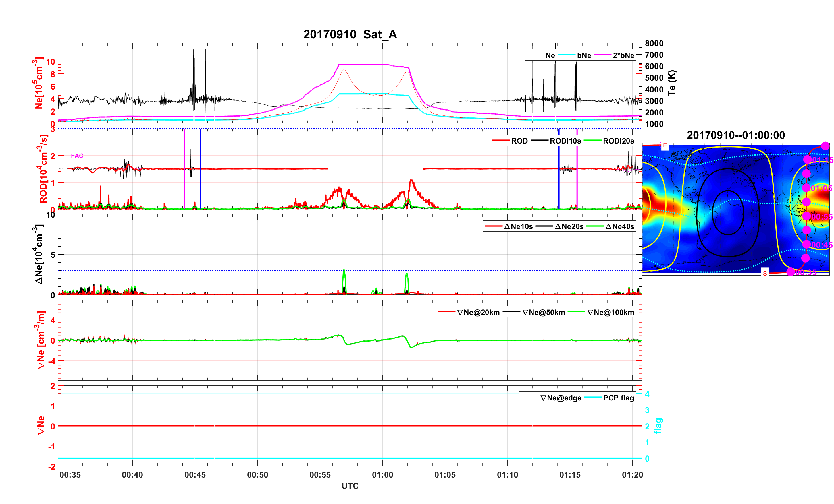Image resolution: width=834 pixels, height=504 pixels.
Task: Click the cyan bNe legend entry
Action: (584, 55)
